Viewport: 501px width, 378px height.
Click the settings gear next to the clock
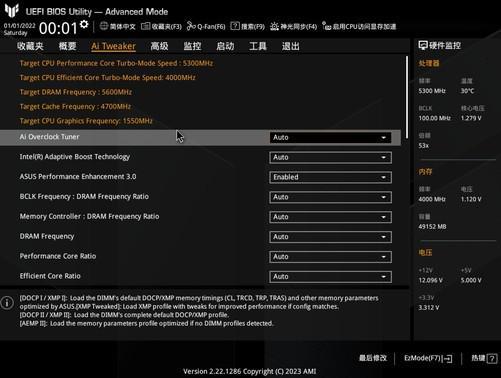84,24
